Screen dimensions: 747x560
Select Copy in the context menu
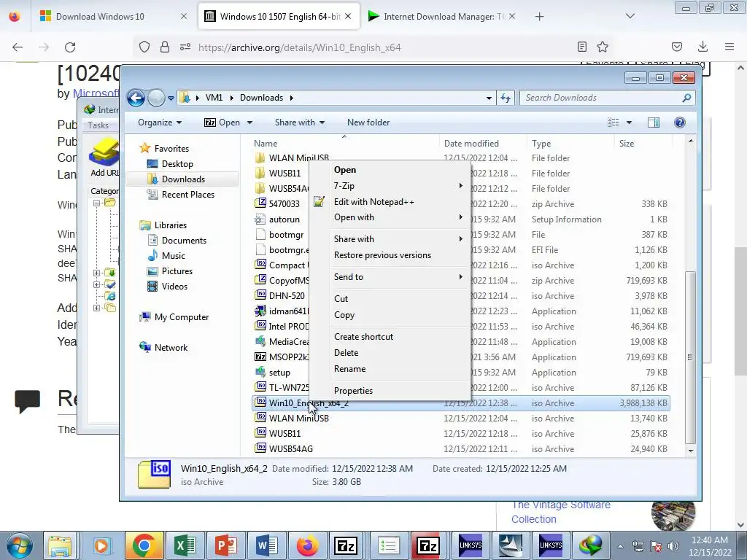coord(344,315)
